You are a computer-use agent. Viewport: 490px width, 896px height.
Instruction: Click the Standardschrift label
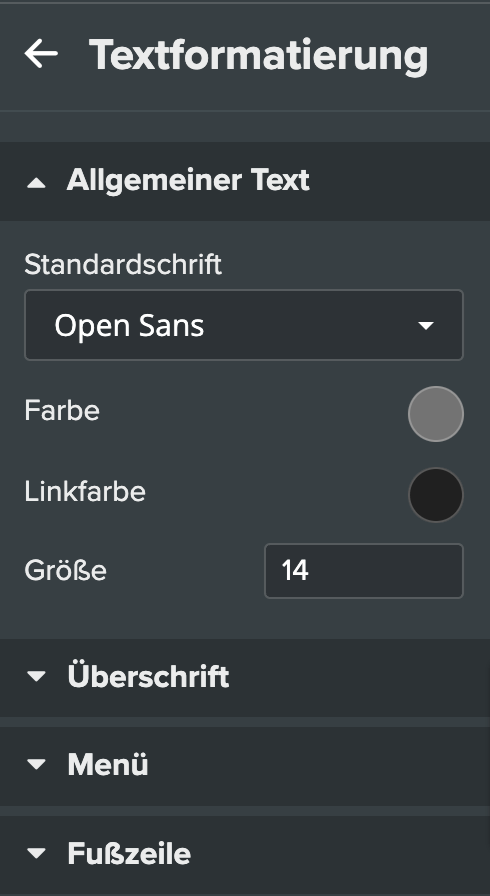point(123,265)
